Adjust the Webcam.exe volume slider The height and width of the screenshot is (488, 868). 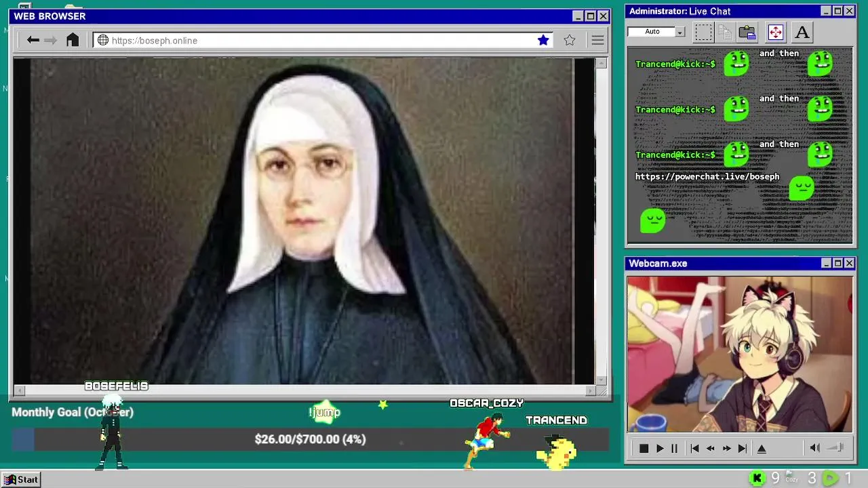click(835, 447)
